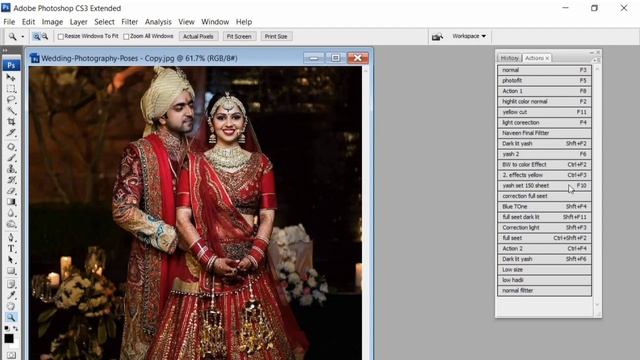Expand the toolbox to two columns
The height and width of the screenshot is (360, 640).
click(x=5, y=51)
